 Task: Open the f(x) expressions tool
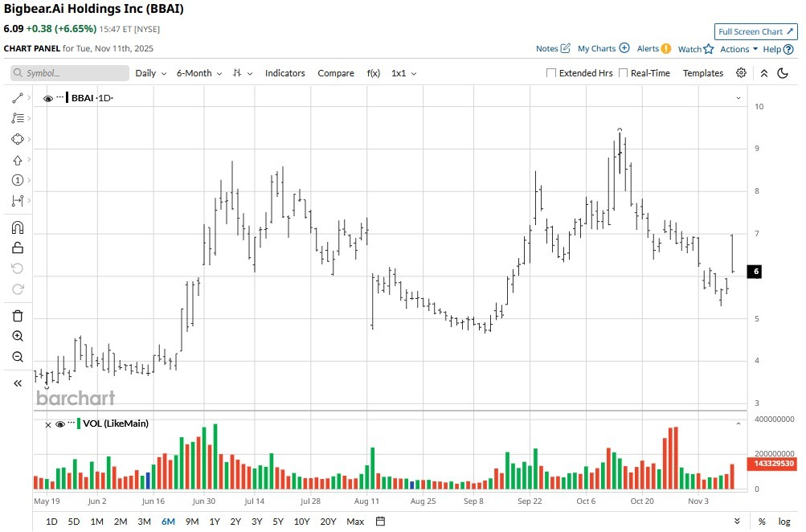pyautogui.click(x=374, y=73)
